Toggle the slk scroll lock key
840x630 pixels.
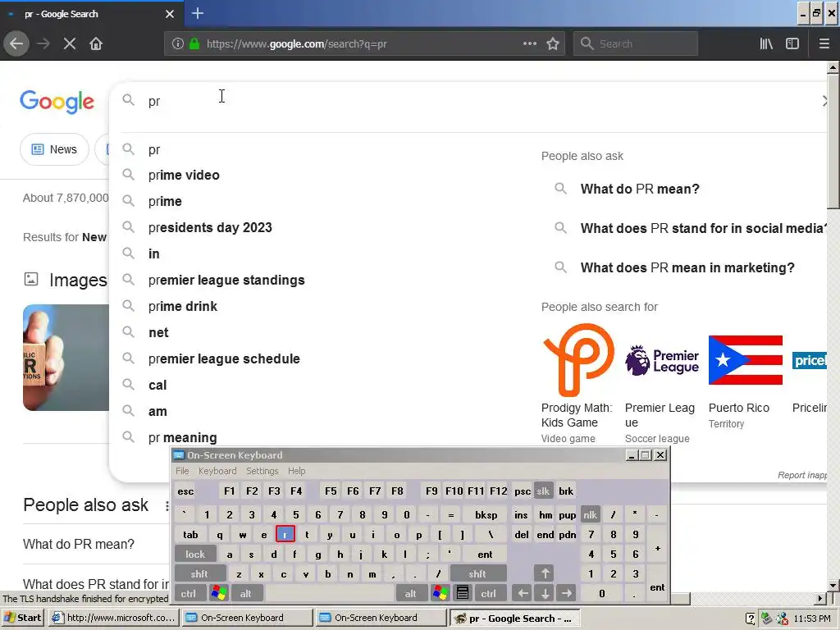543,491
